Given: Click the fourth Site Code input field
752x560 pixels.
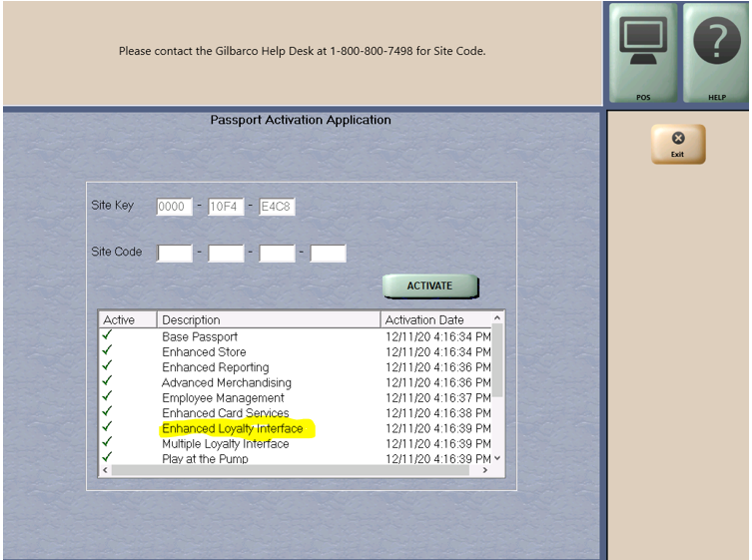Looking at the screenshot, I should (x=328, y=253).
